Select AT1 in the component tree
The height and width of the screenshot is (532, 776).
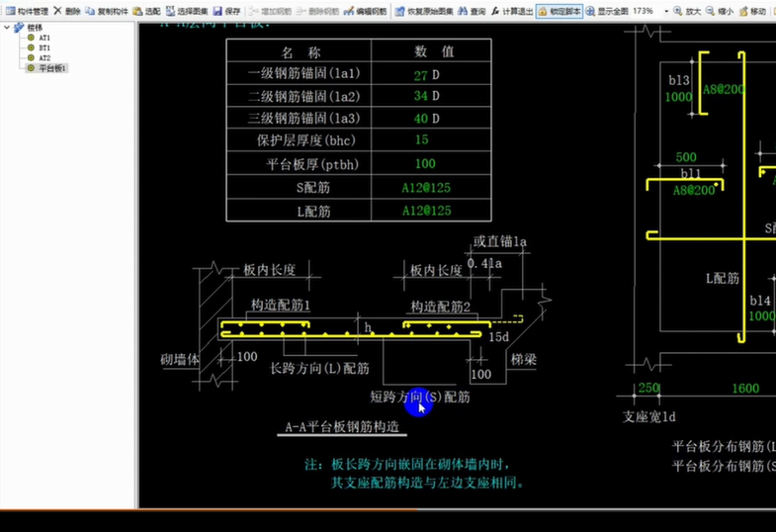[44, 38]
